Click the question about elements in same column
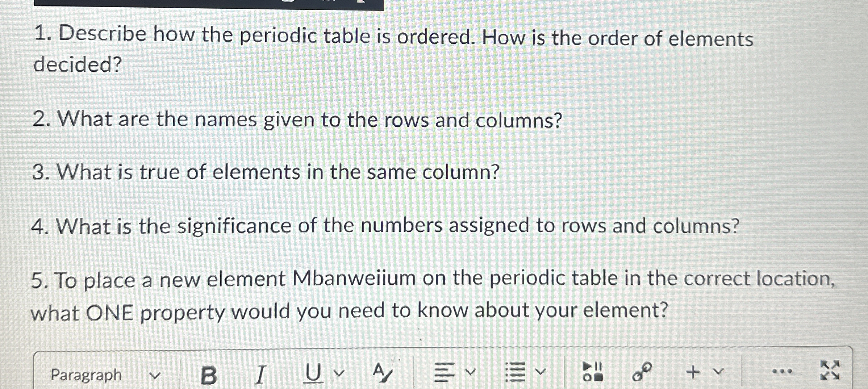Screen dimensions: 868x389 [x=266, y=172]
